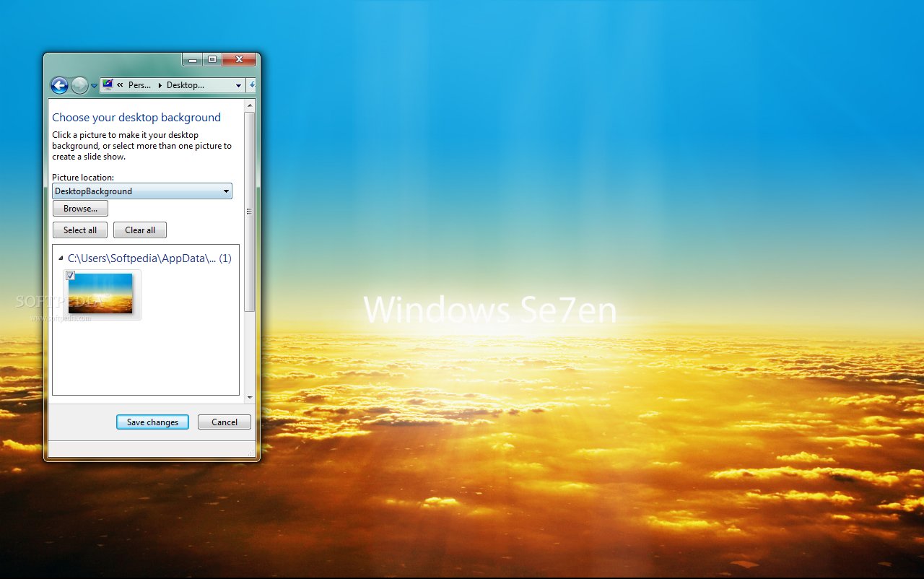
Task: Click the greyed Forward navigation arrow
Action: tap(79, 85)
